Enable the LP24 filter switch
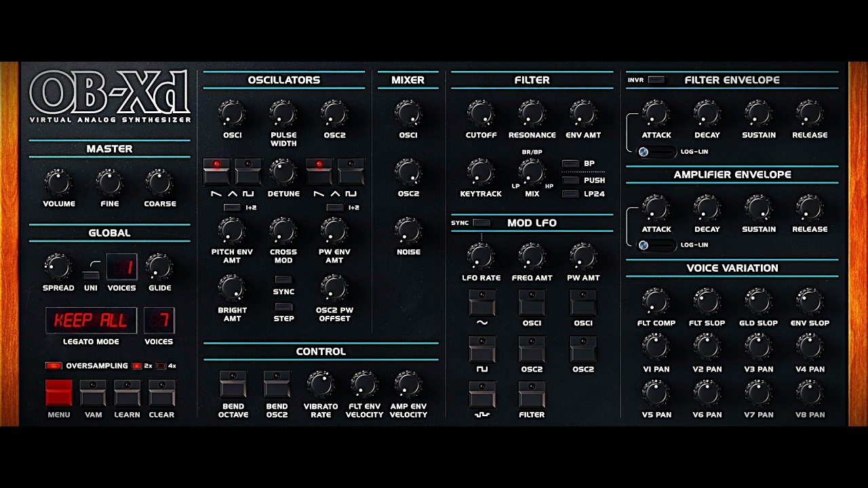This screenshot has width=868, height=488. tap(571, 194)
